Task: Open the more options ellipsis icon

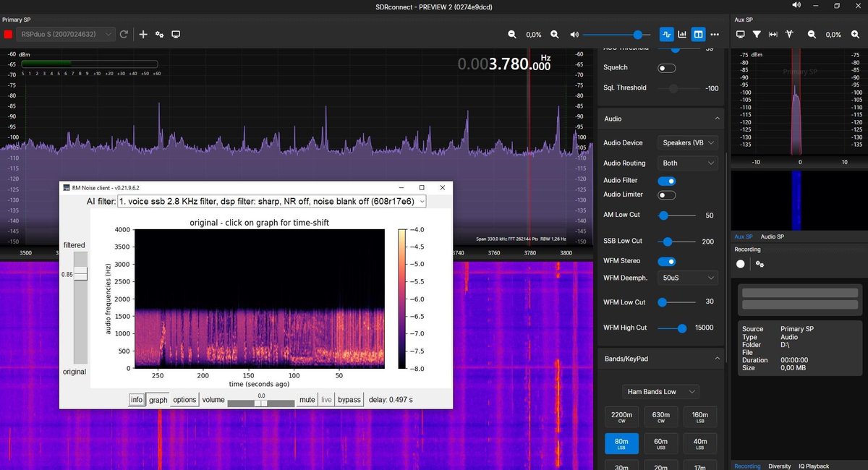Action: (x=715, y=34)
